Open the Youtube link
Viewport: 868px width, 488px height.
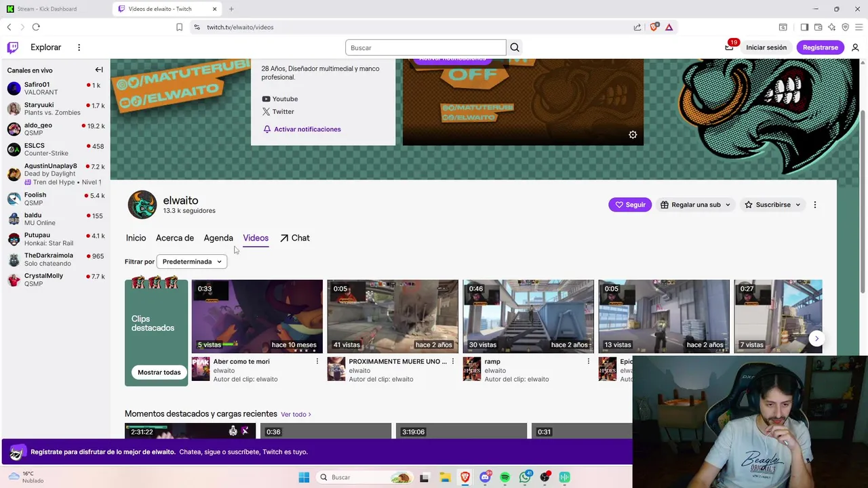click(x=280, y=99)
